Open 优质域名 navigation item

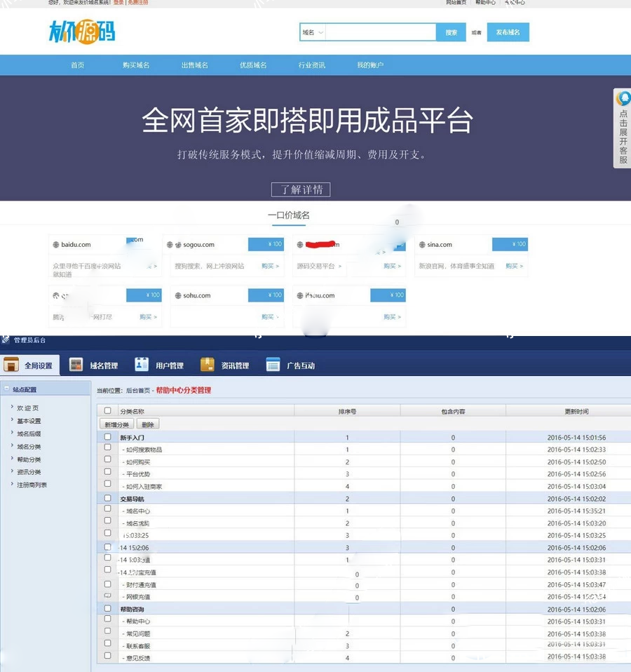(253, 65)
